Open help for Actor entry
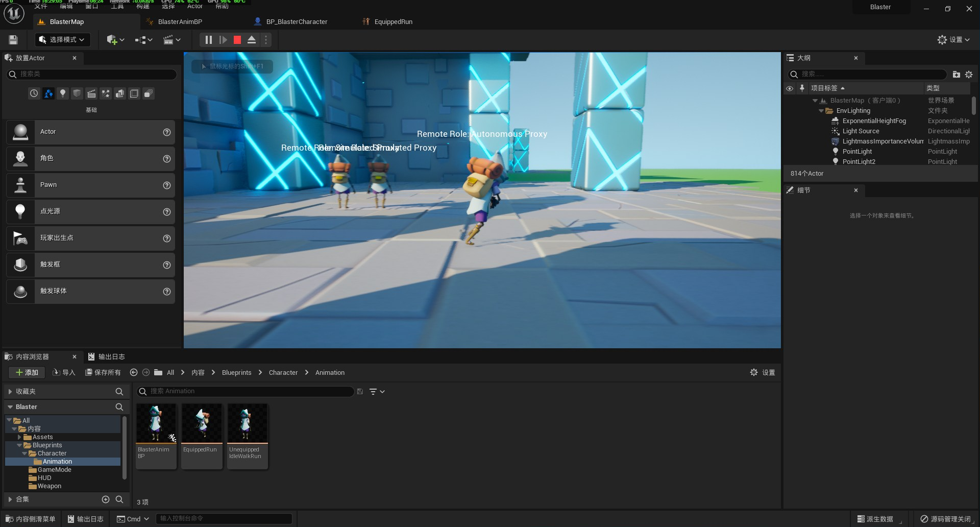Viewport: 980px width, 527px height. pyautogui.click(x=166, y=132)
